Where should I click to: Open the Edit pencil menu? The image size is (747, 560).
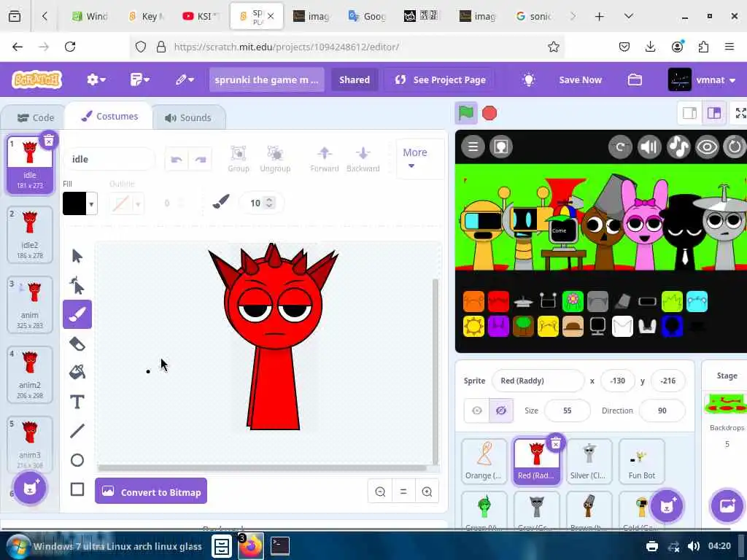(x=185, y=79)
